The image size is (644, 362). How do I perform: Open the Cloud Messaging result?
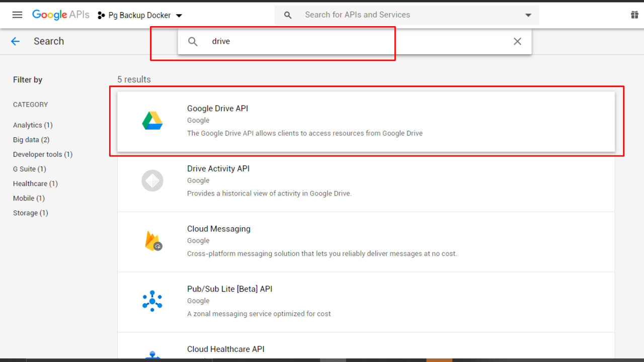[366, 242]
